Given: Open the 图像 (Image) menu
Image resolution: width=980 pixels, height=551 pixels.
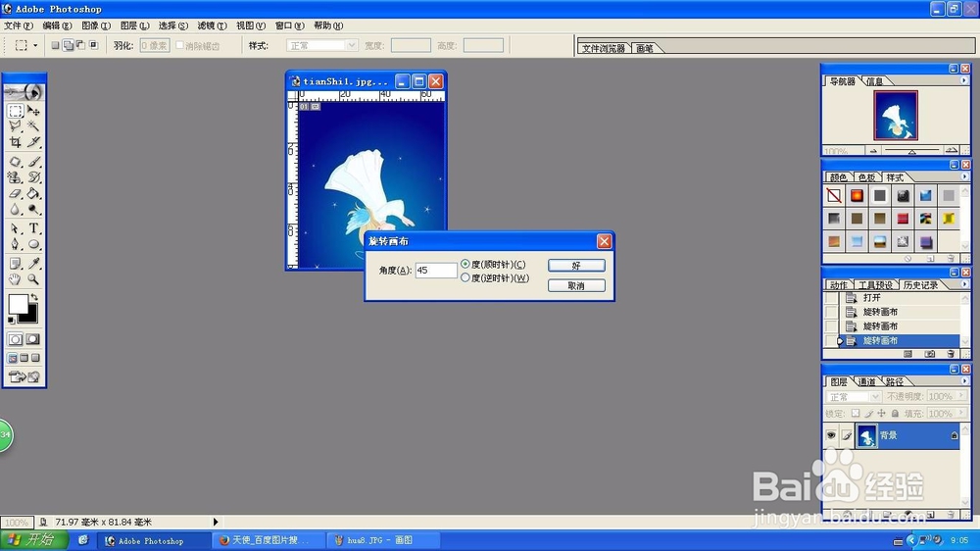Looking at the screenshot, I should (x=96, y=25).
